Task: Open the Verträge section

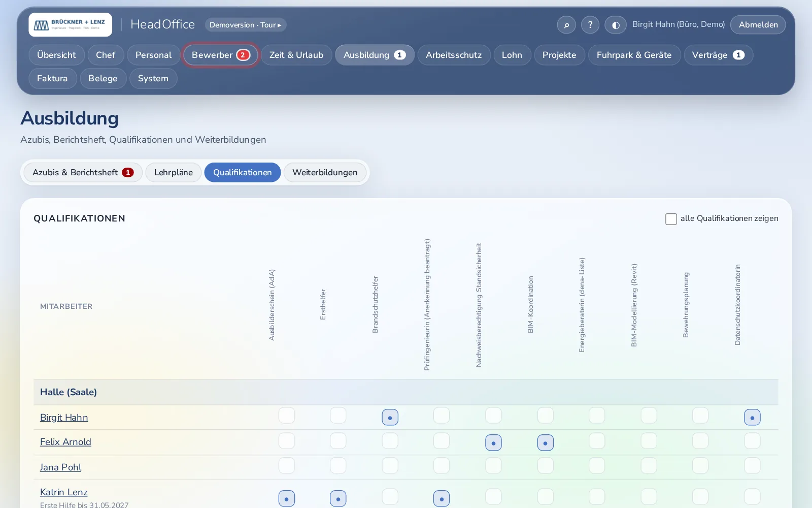Action: (x=718, y=55)
